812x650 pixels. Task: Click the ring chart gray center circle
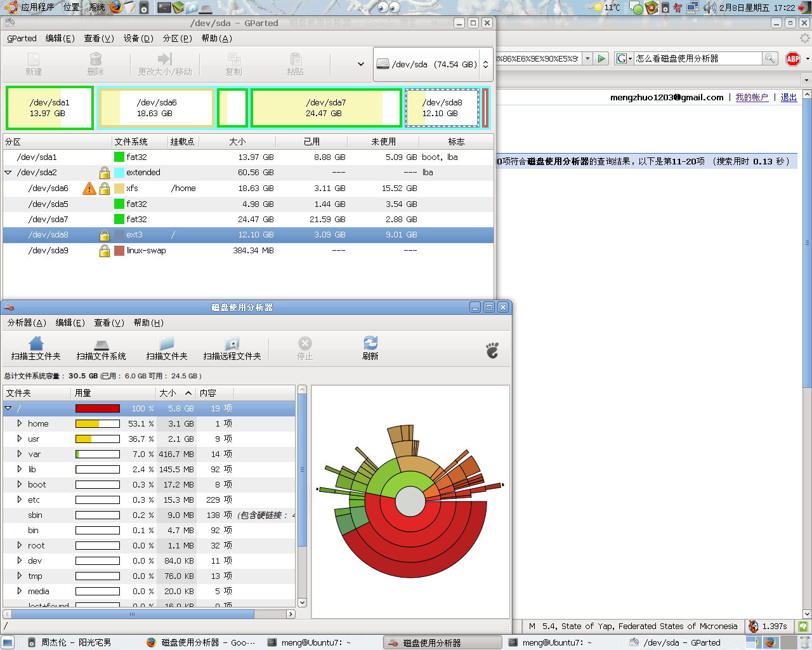click(410, 501)
